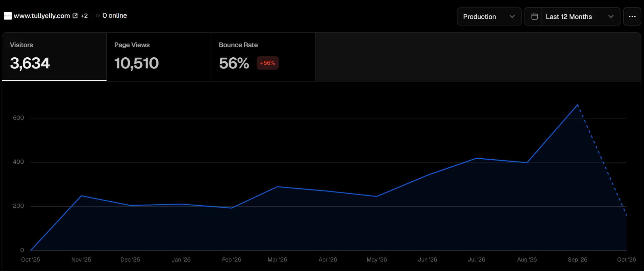Screen dimensions: 644x271
Task: Click the chevron in Last 12 Months selector
Action: [611, 16]
